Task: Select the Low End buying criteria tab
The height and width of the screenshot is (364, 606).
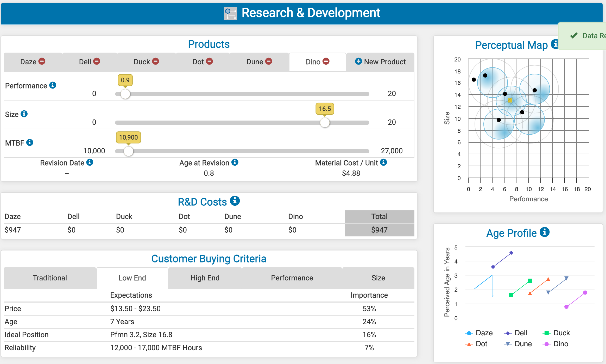Action: point(132,278)
